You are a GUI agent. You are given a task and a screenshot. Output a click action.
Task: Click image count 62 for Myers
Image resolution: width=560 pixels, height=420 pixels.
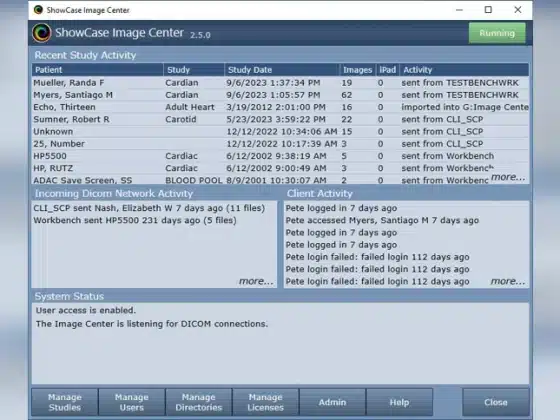pos(346,95)
